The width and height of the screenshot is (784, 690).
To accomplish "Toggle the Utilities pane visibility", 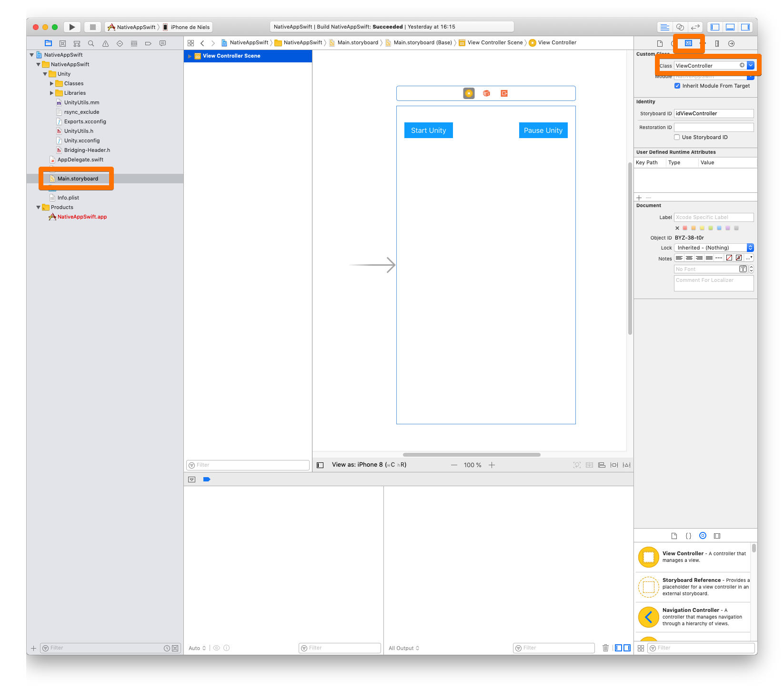I will click(x=745, y=27).
